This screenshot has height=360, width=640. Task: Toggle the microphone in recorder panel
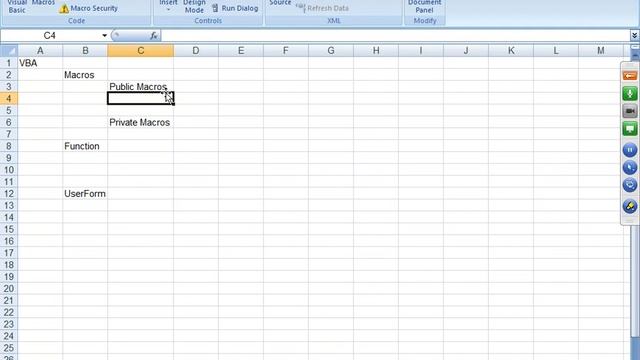click(630, 93)
